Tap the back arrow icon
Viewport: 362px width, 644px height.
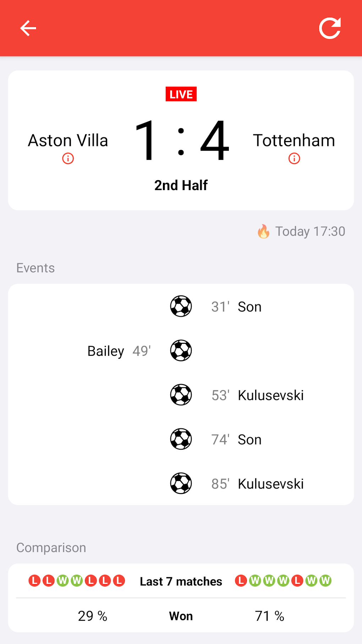pos(28,28)
